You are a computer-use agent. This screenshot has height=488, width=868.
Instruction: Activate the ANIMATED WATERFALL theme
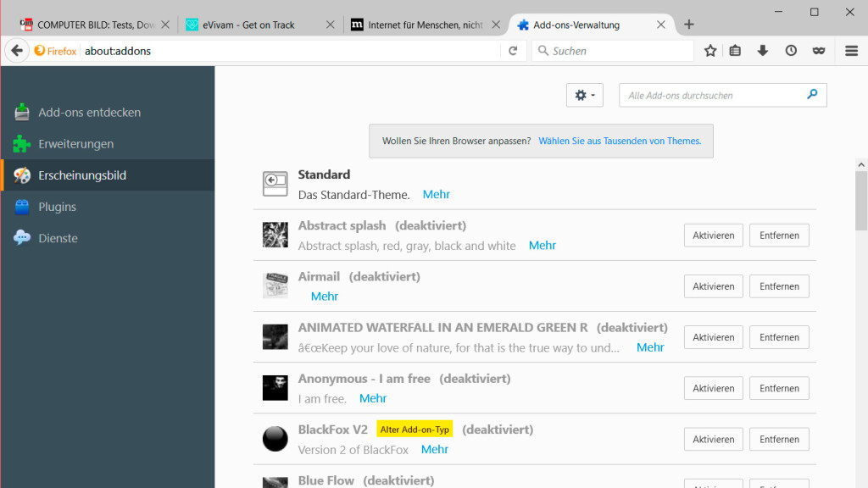[714, 337]
